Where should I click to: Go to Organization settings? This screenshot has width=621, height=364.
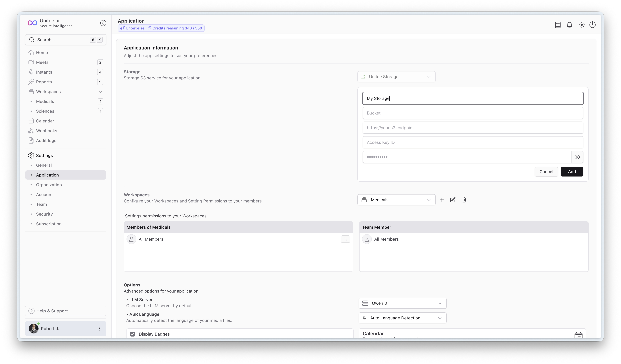click(x=66, y=185)
